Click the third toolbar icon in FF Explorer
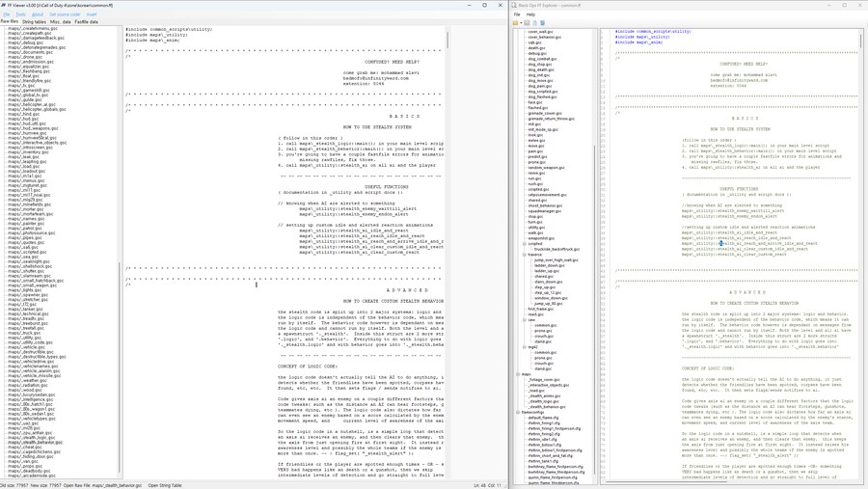Image resolution: width=868 pixels, height=489 pixels. click(x=535, y=23)
